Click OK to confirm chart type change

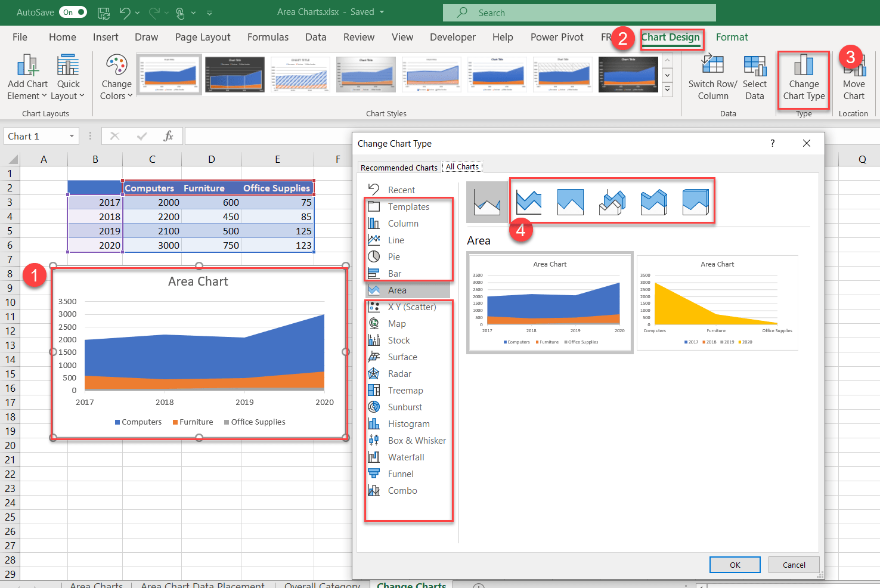coord(735,565)
